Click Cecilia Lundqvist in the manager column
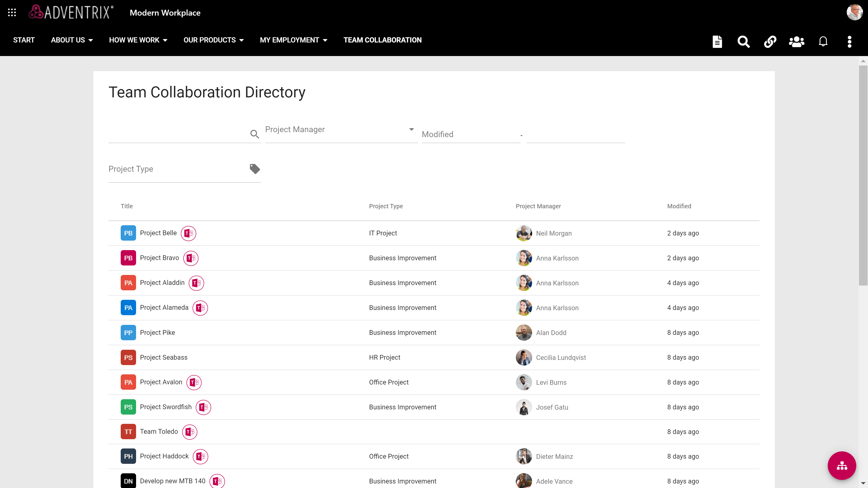 pos(561,358)
